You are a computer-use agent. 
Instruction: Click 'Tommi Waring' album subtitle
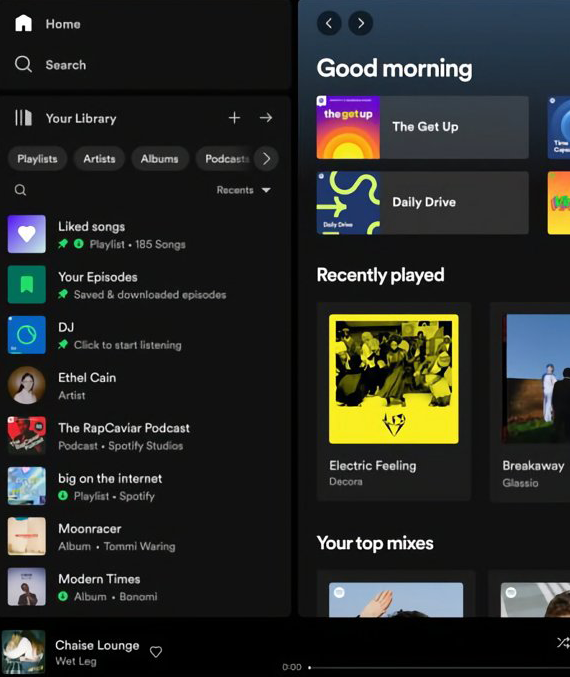139,547
